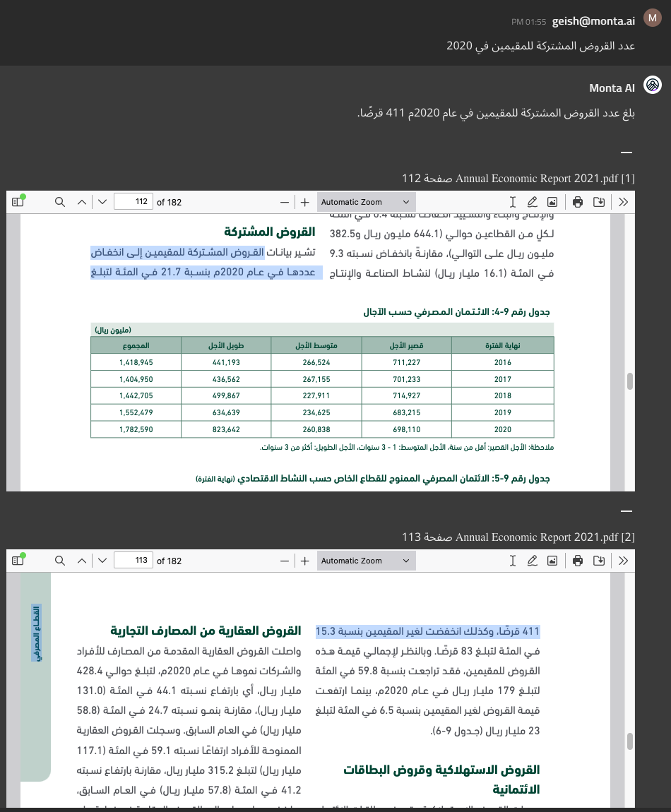
Task: Click the add image tool in page 113 viewer
Action: 552,561
